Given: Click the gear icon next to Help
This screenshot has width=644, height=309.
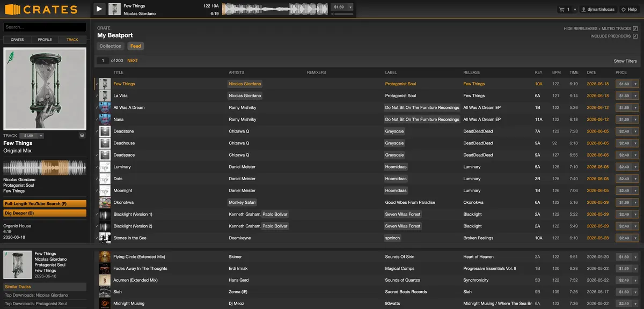Looking at the screenshot, I should (623, 9).
